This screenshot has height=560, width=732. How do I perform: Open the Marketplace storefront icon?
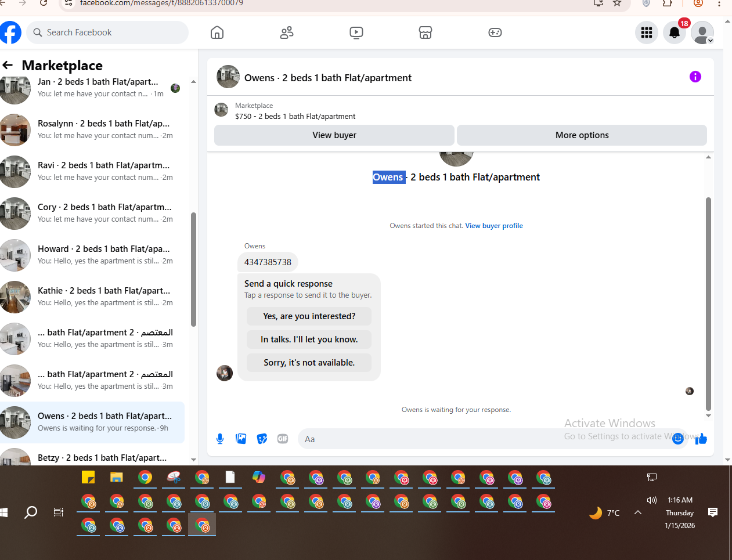click(426, 32)
